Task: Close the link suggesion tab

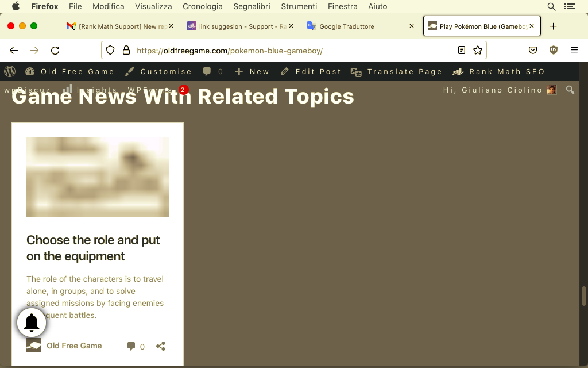Action: 291,26
